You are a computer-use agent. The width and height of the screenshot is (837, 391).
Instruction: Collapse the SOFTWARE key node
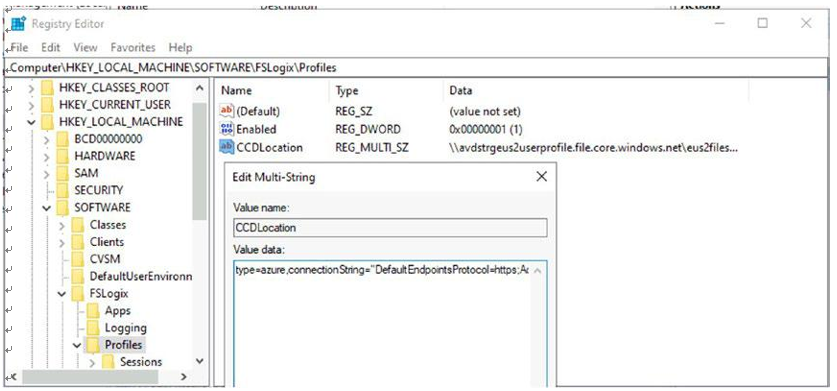[x=47, y=208]
